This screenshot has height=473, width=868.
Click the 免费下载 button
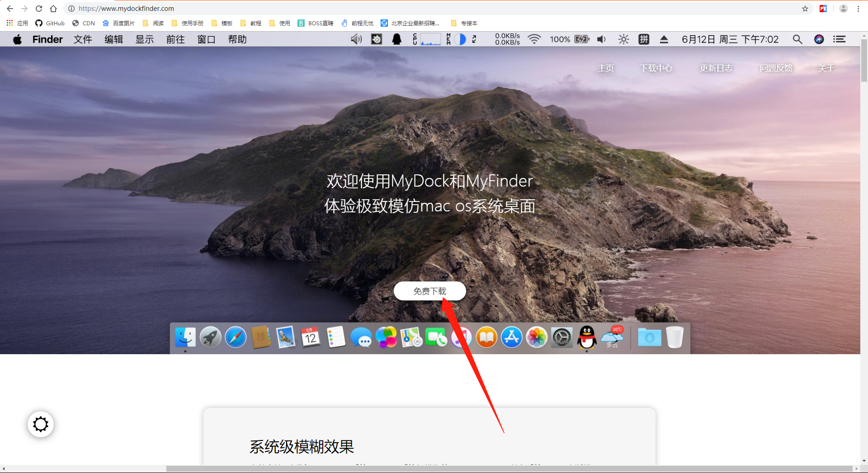click(429, 291)
